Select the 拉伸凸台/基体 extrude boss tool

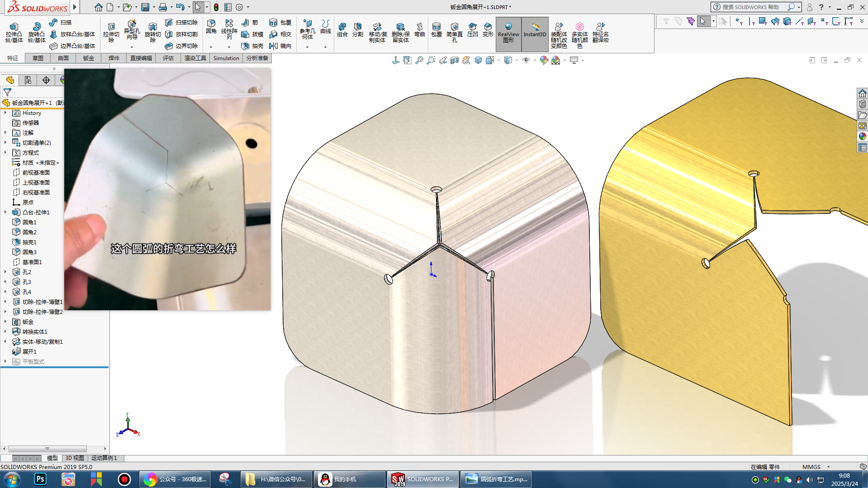point(14,32)
